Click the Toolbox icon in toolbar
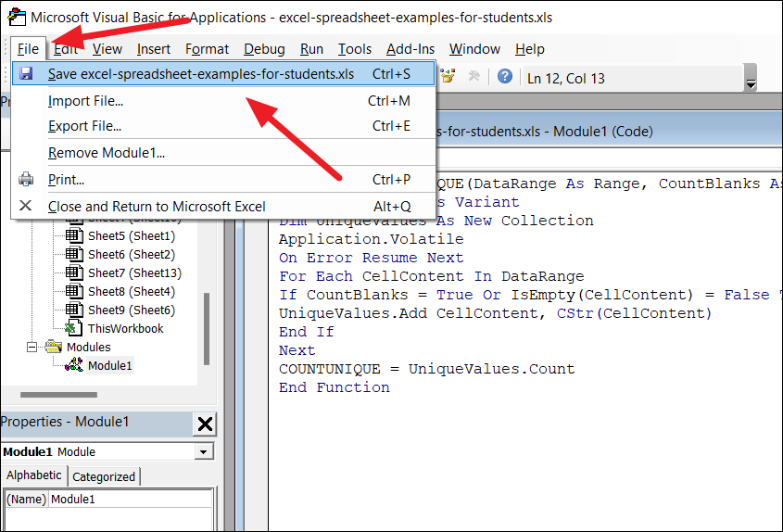The image size is (783, 532). pyautogui.click(x=474, y=76)
